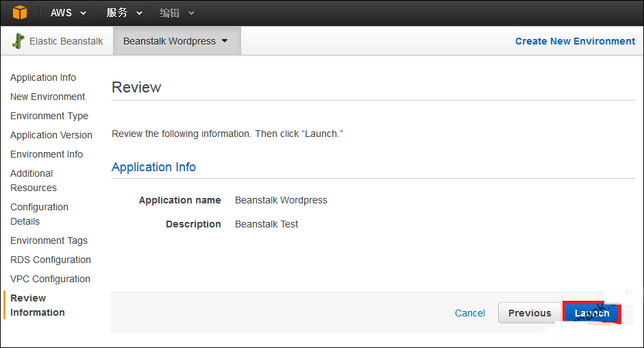Click the orange AWS cube logo icon
The width and height of the screenshot is (644, 348).
click(19, 13)
